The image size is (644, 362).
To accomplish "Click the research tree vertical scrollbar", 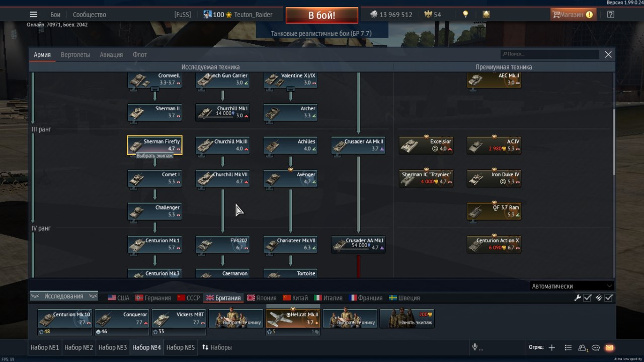I will (614, 141).
